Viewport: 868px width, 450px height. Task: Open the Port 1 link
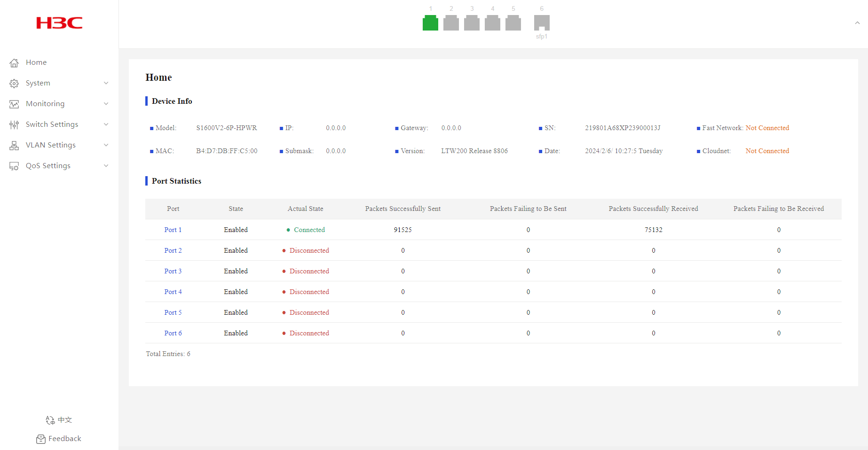[x=173, y=230]
